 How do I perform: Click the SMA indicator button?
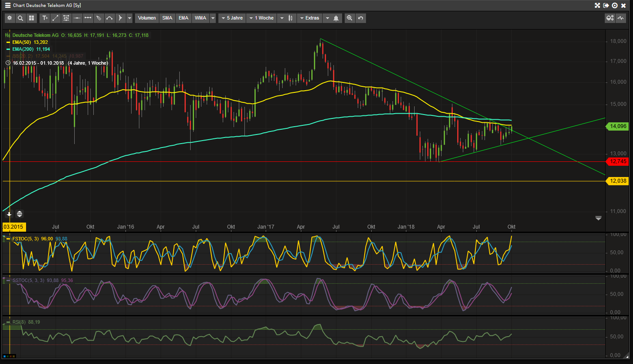[167, 18]
